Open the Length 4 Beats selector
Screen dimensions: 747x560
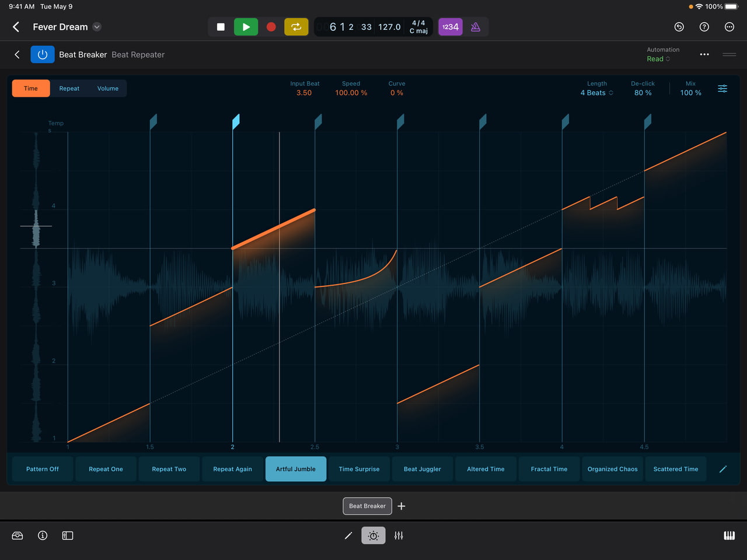(x=596, y=92)
